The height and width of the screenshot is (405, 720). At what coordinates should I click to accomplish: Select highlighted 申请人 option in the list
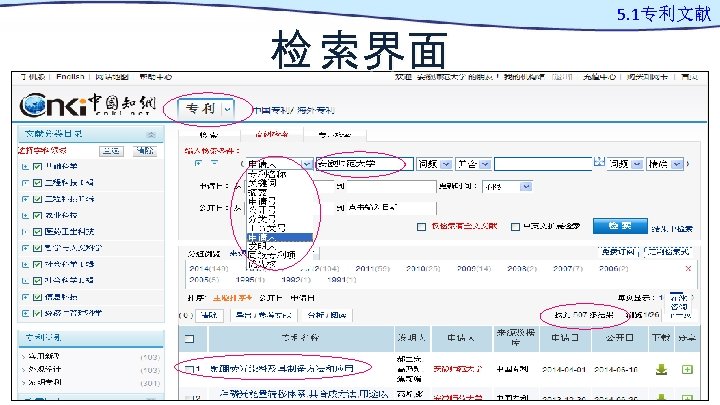coord(280,237)
